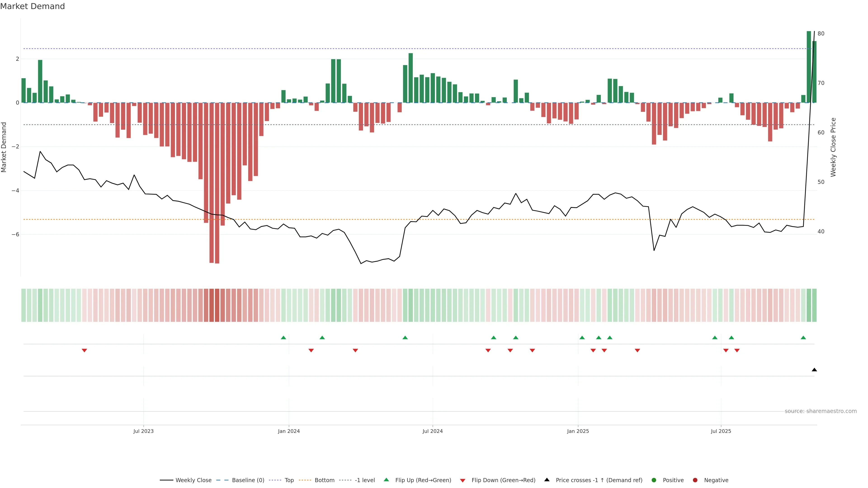Click the Jan 2025 x-axis label

578,432
